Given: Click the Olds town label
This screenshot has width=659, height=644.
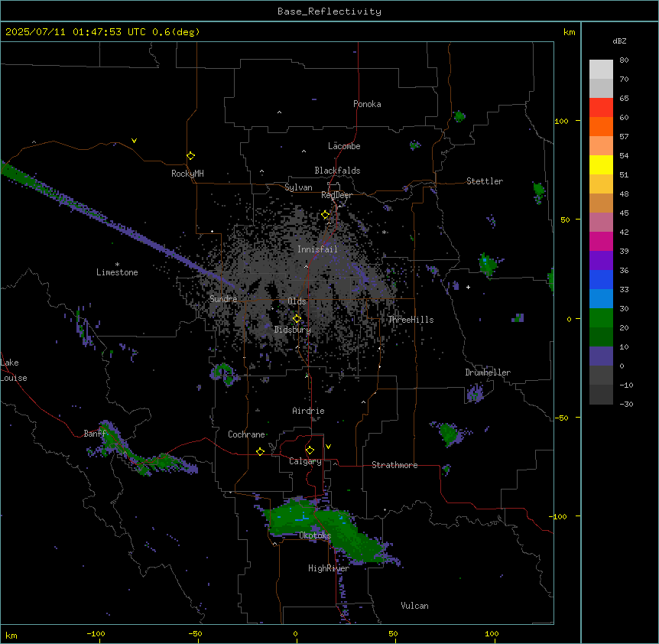Looking at the screenshot, I should (x=297, y=301).
